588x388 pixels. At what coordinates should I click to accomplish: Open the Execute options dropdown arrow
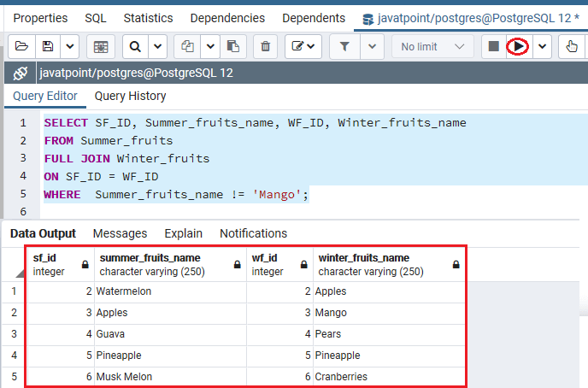[x=542, y=46]
